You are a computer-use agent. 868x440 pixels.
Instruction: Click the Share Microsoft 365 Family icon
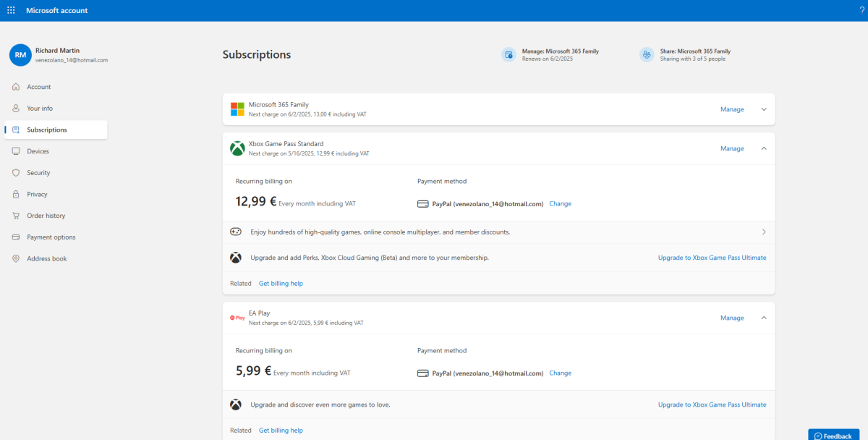[647, 55]
